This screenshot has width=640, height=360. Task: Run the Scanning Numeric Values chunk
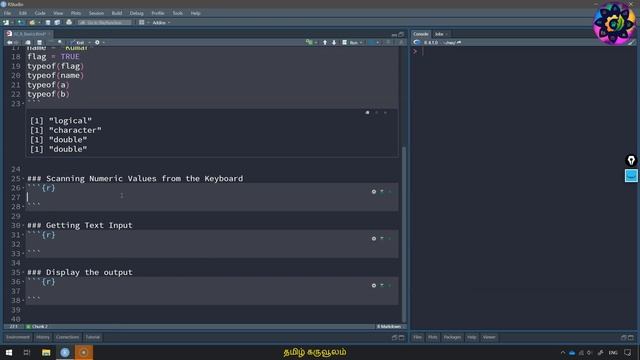coord(390,191)
